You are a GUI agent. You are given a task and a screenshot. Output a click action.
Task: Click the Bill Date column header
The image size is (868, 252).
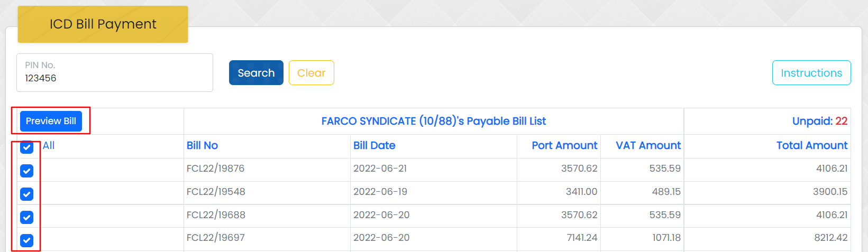(x=374, y=146)
